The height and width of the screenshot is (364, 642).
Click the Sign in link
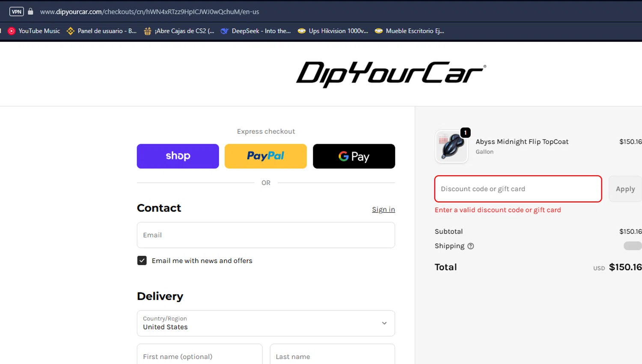click(x=383, y=209)
